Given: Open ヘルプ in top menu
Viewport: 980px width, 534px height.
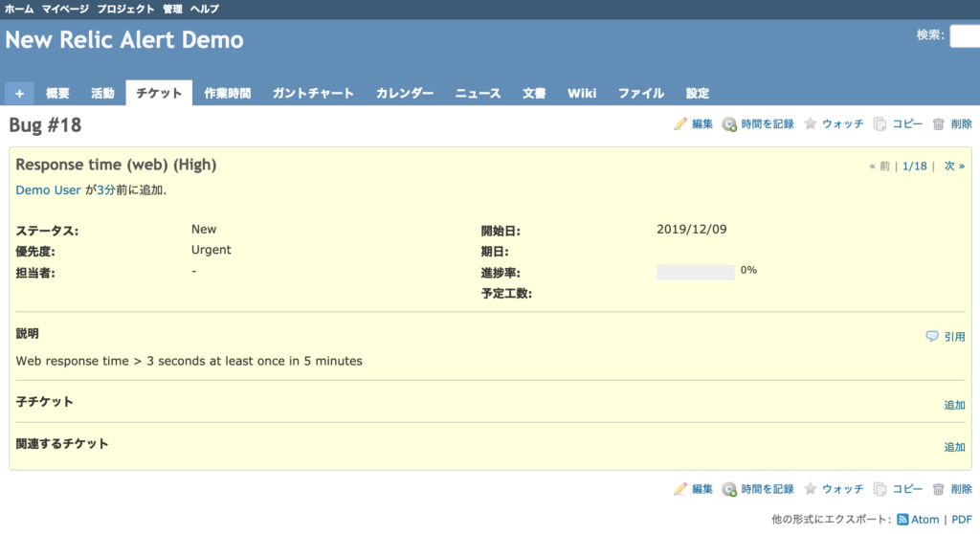Looking at the screenshot, I should 205,9.
